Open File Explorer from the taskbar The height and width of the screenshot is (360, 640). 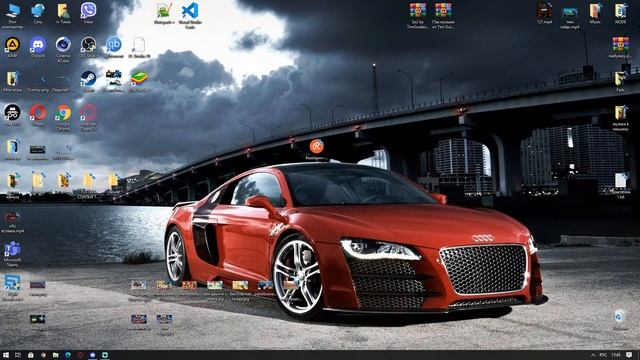point(56,355)
